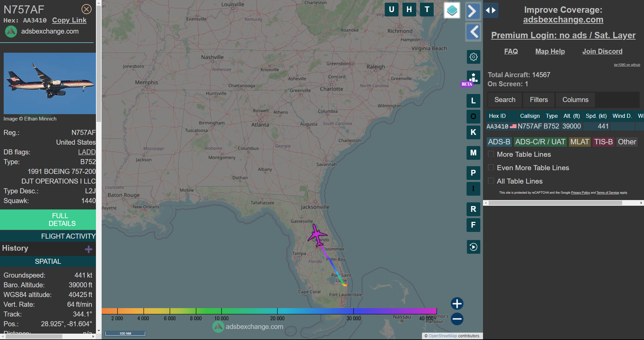Click the T map toggle button
644x340 pixels.
click(x=427, y=9)
